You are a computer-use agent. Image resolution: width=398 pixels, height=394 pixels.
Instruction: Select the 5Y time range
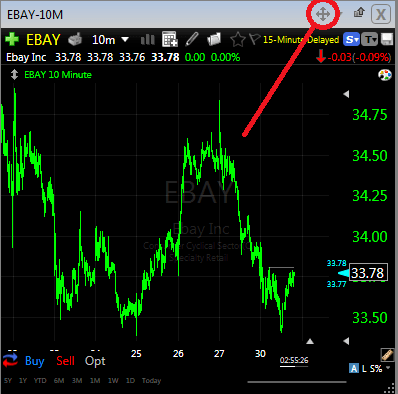pyautogui.click(x=8, y=381)
